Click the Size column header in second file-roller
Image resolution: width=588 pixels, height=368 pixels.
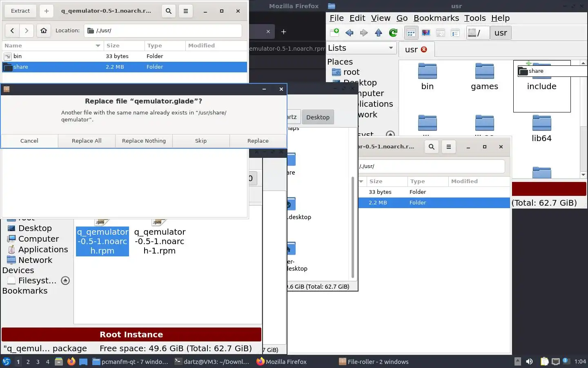[x=387, y=181]
